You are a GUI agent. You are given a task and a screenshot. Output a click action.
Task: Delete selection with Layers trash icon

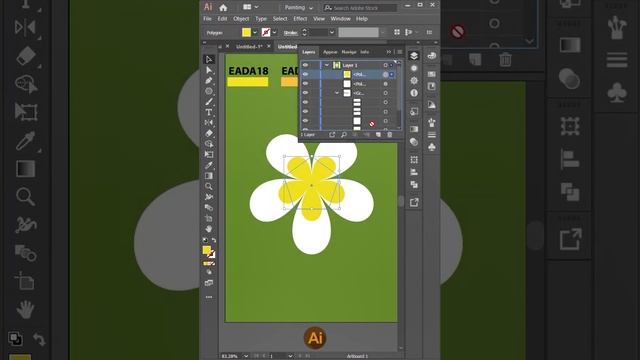[389, 135]
